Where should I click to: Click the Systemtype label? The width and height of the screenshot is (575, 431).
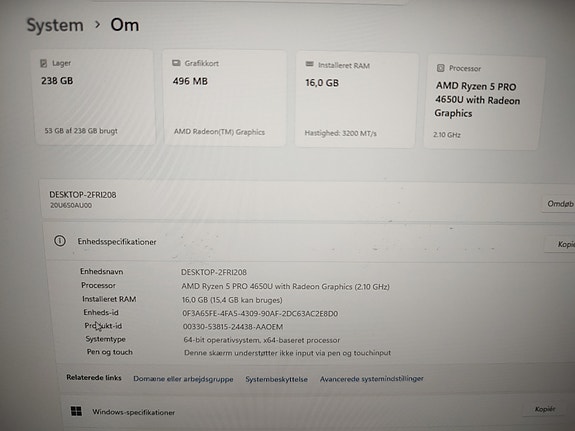tap(106, 339)
